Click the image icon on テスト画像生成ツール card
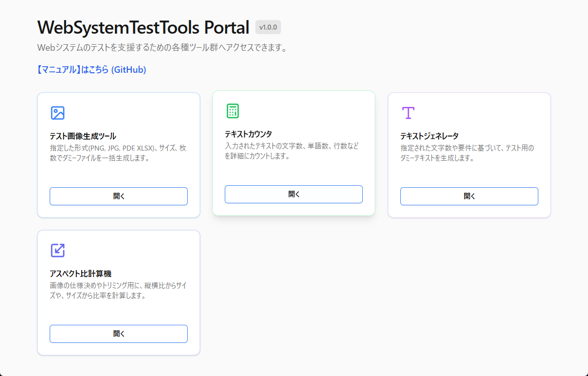The height and width of the screenshot is (376, 588). tap(58, 113)
